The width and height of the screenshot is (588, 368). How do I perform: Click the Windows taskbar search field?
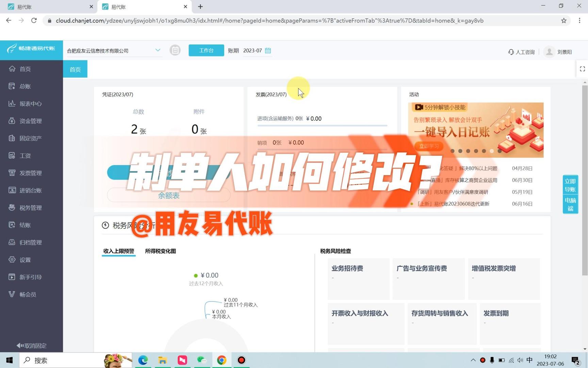tap(61, 360)
